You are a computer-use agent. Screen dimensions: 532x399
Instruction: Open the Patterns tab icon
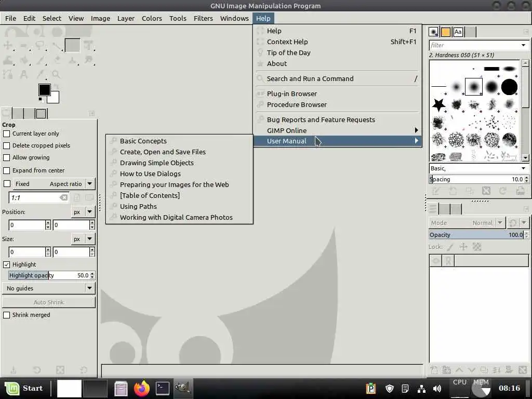pyautogui.click(x=446, y=32)
